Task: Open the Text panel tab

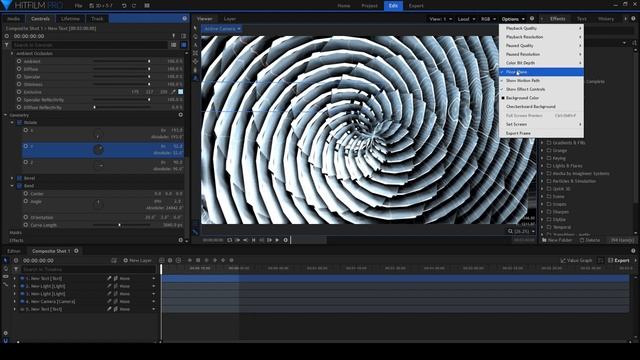Action: tap(582, 19)
